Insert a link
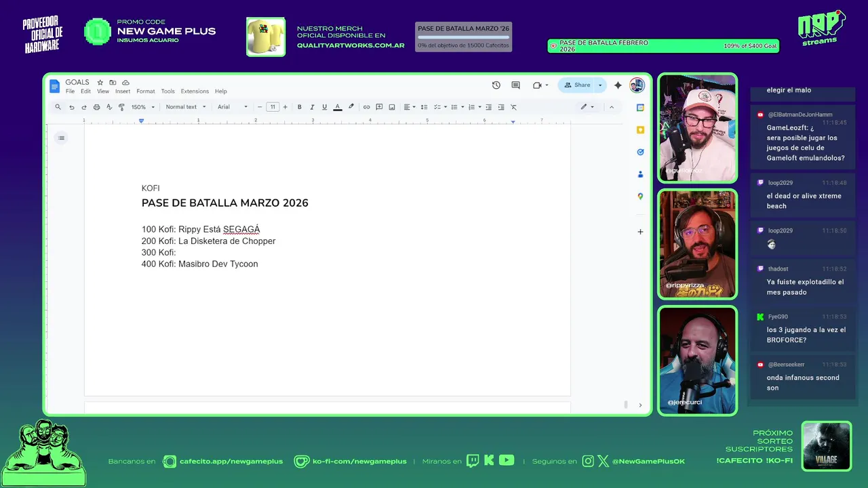Screen dimensions: 868x488 click(x=366, y=107)
